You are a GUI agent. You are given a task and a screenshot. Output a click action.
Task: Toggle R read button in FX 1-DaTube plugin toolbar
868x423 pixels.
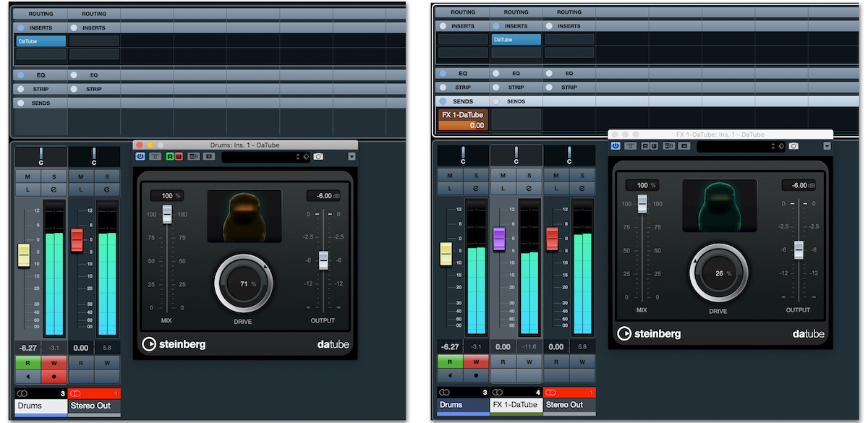646,145
